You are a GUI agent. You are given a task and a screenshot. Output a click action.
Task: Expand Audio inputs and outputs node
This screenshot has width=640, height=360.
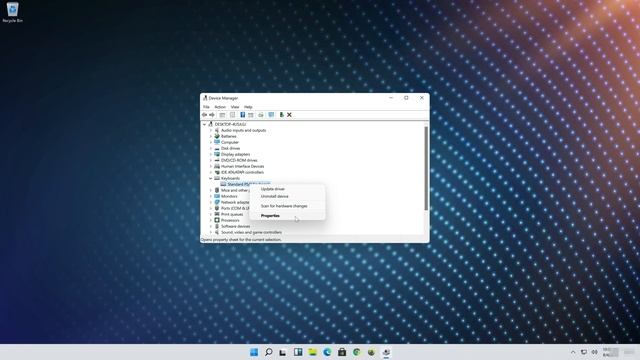211,130
